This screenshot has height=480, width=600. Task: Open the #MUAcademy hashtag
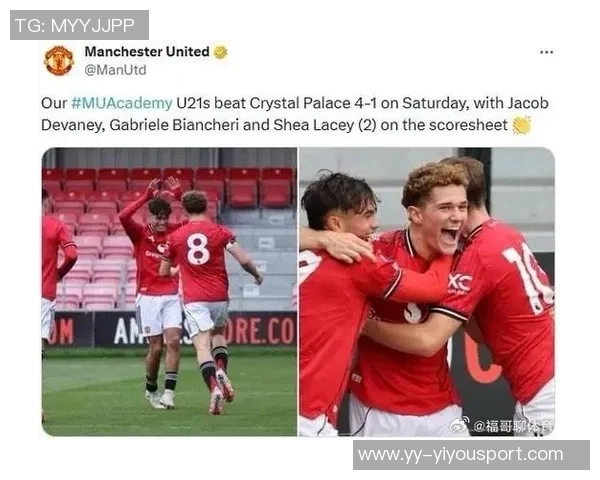(122, 103)
